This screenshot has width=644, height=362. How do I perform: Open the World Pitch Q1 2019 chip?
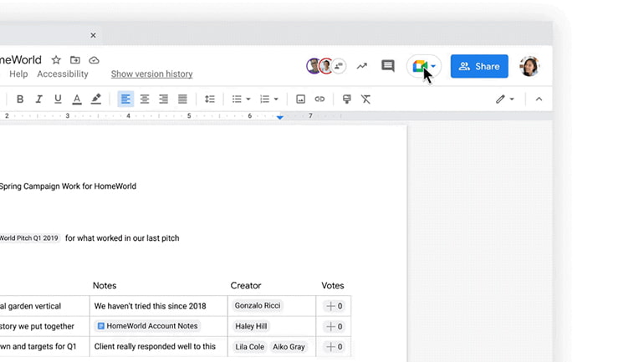click(x=29, y=238)
